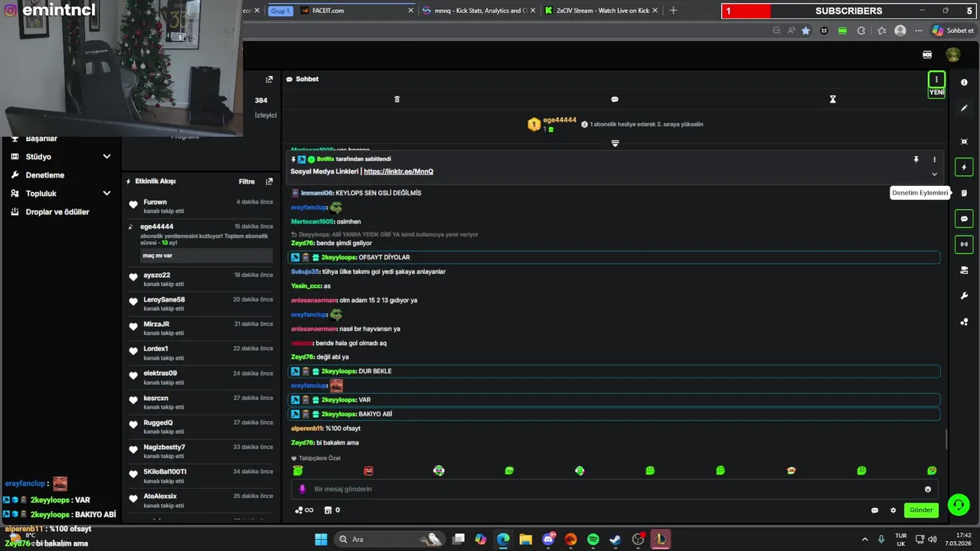980x551 pixels.
Task: Click the Grup 1 tab group label
Action: coord(280,11)
